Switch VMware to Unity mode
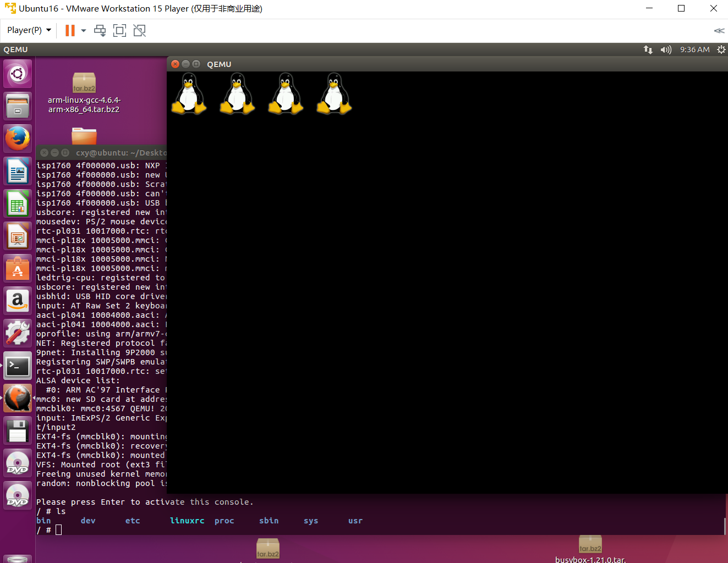This screenshot has width=728, height=563. 140,30
